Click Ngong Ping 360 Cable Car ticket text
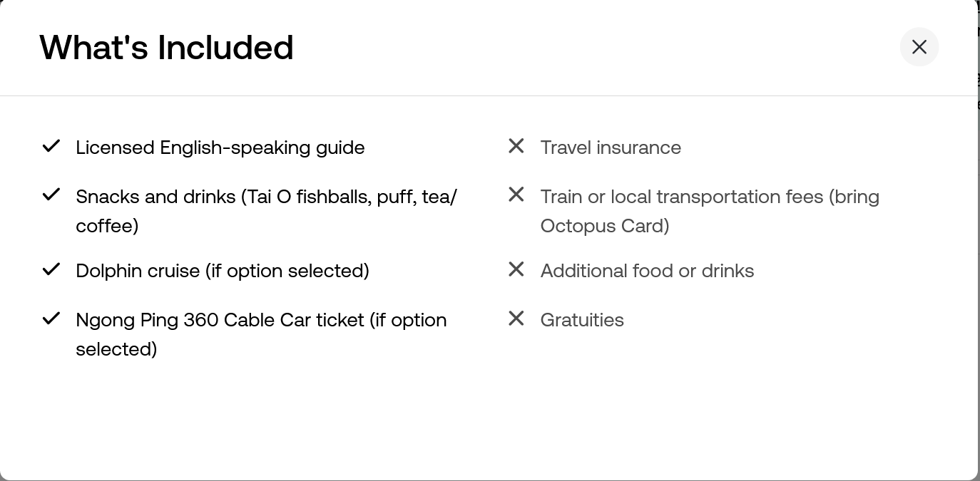Image resolution: width=980 pixels, height=481 pixels. pyautogui.click(x=261, y=334)
